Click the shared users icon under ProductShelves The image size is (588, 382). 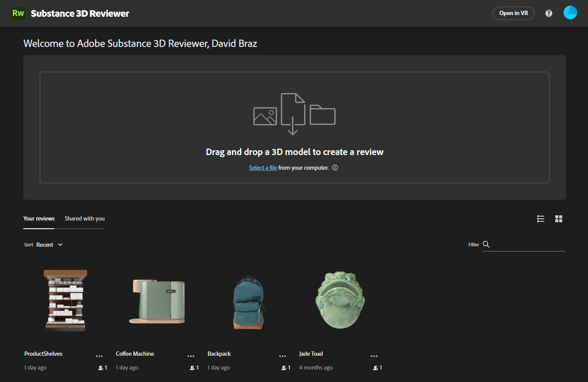[x=101, y=368]
